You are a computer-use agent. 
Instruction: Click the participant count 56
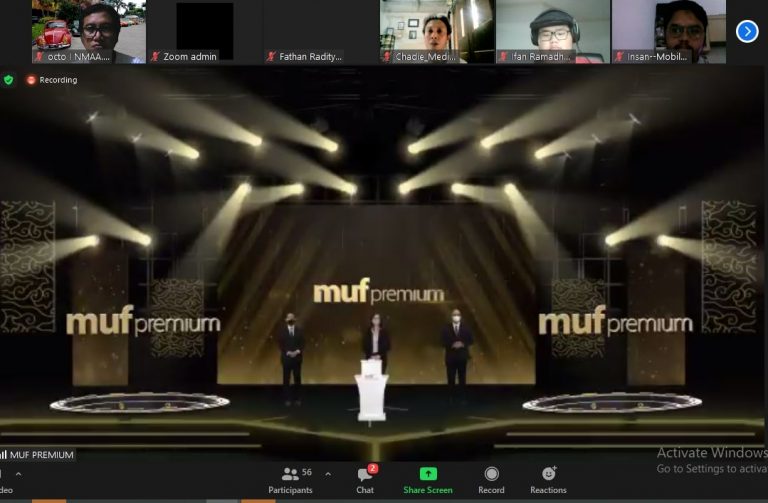(307, 472)
